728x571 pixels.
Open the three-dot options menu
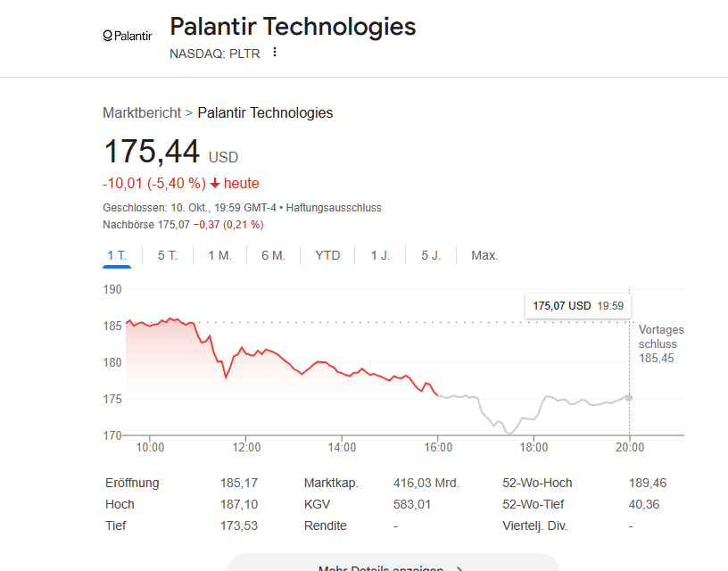[x=275, y=52]
